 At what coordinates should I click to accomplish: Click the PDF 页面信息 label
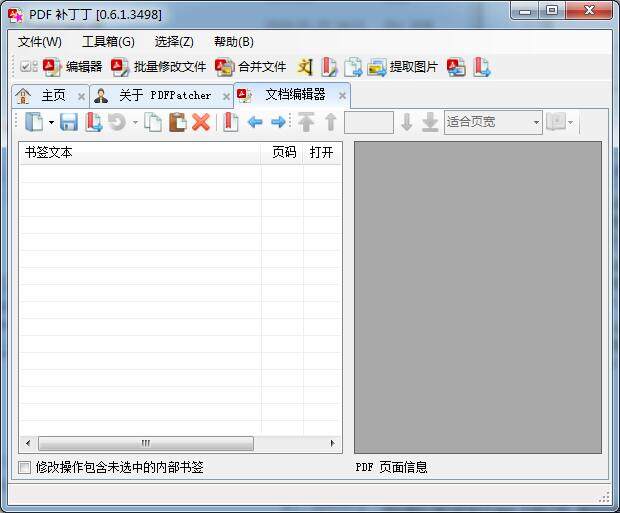pos(391,467)
